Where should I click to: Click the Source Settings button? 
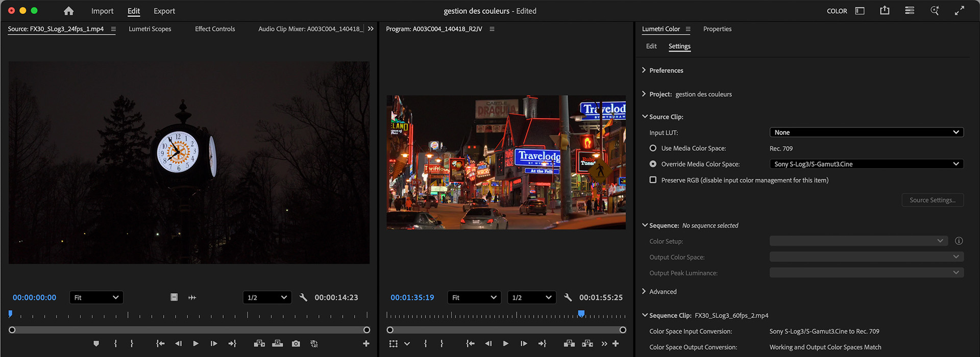(x=932, y=200)
